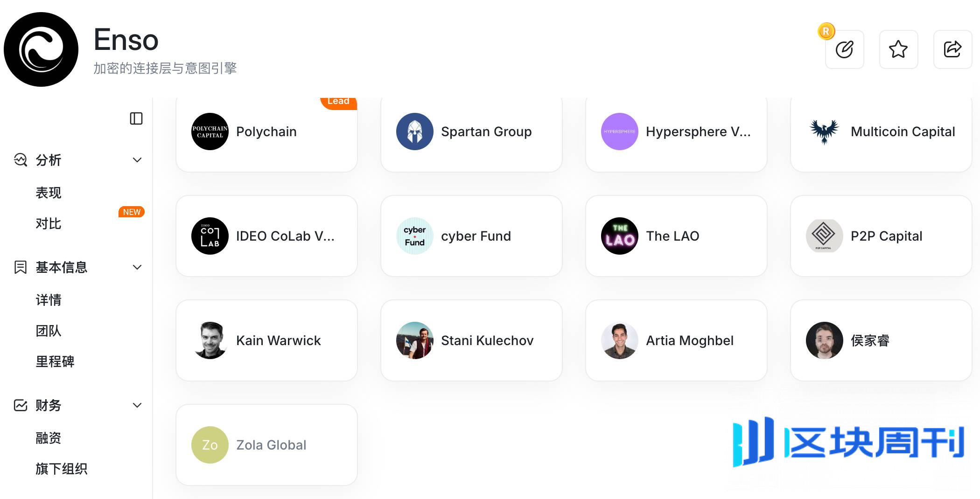Open the 表现 sidebar item
This screenshot has width=980, height=499.
pos(49,193)
